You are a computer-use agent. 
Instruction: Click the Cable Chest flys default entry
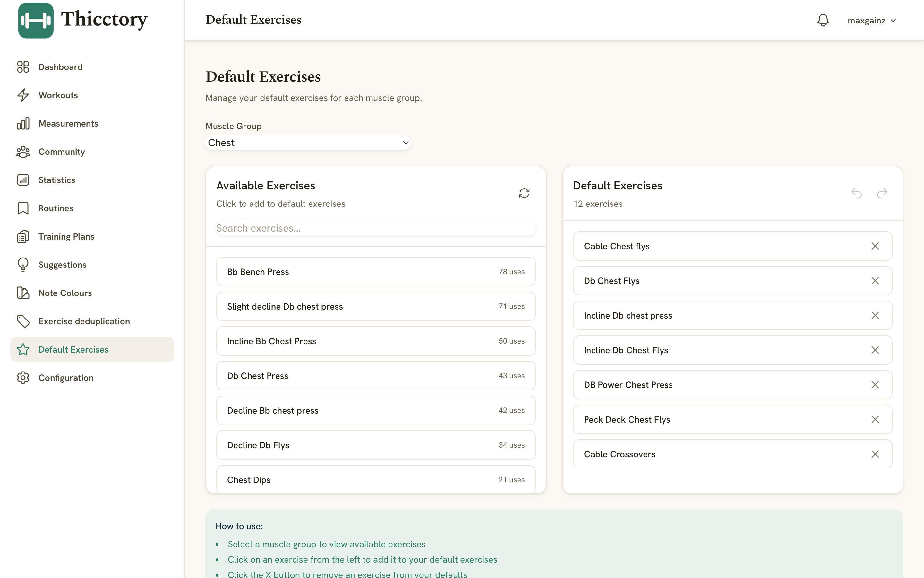(732, 246)
